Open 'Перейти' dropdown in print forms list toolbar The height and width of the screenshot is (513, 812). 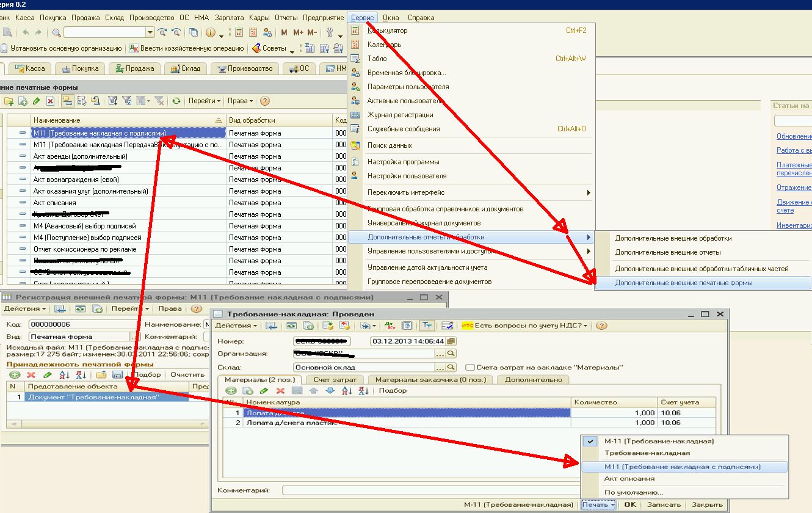point(205,101)
